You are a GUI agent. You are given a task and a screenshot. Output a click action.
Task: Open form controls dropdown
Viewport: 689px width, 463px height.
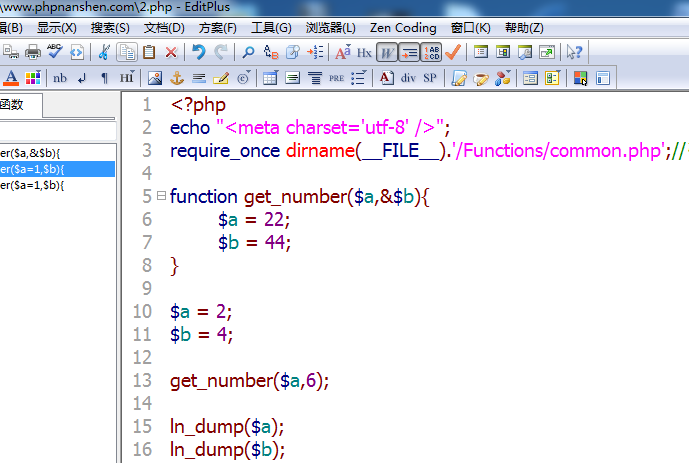tap(552, 78)
